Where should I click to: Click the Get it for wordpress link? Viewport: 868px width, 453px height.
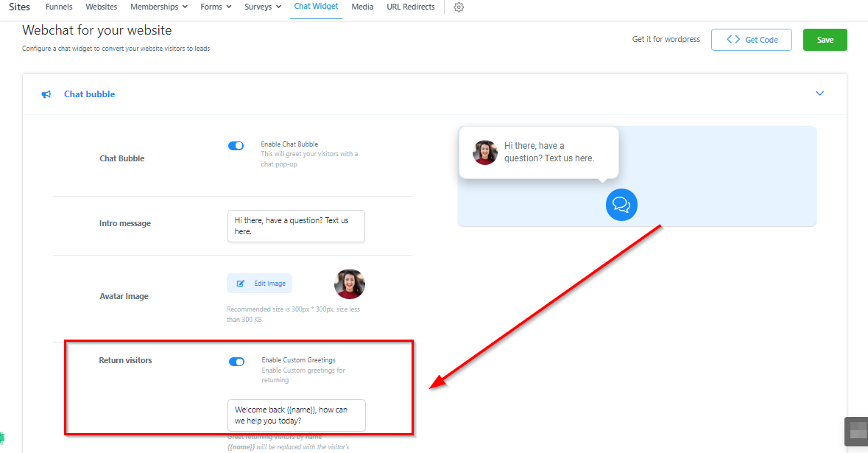(x=666, y=40)
